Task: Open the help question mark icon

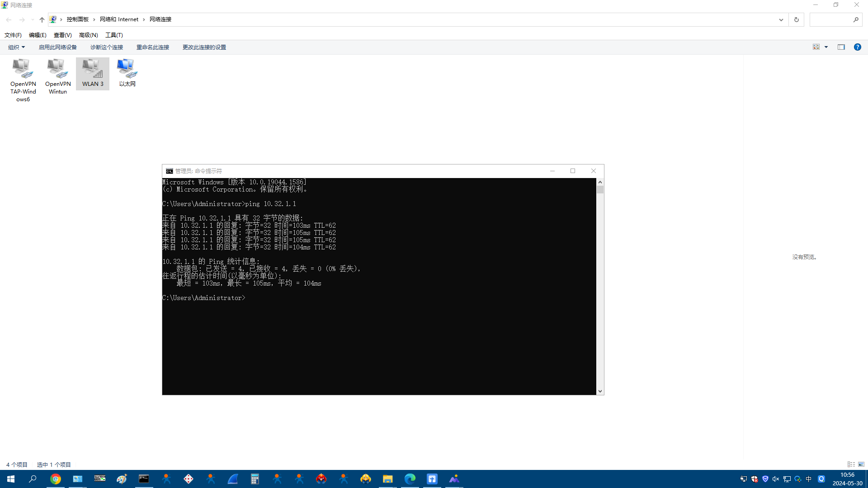Action: (x=857, y=47)
